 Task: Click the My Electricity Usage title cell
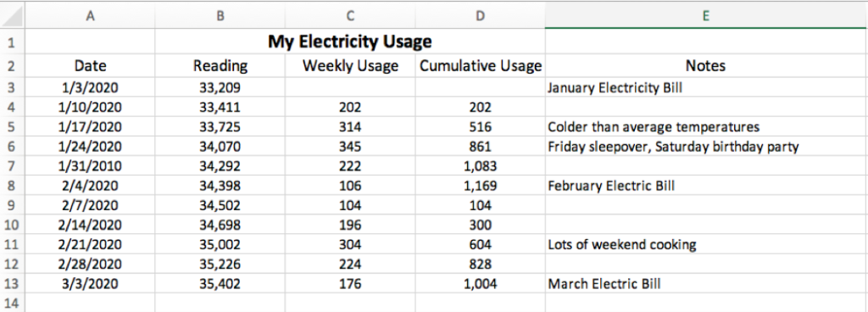click(350, 42)
